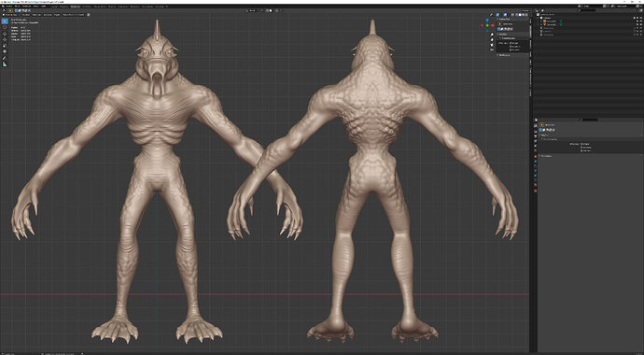Check Affect Only Parents in viewport sidebar

click(x=511, y=50)
